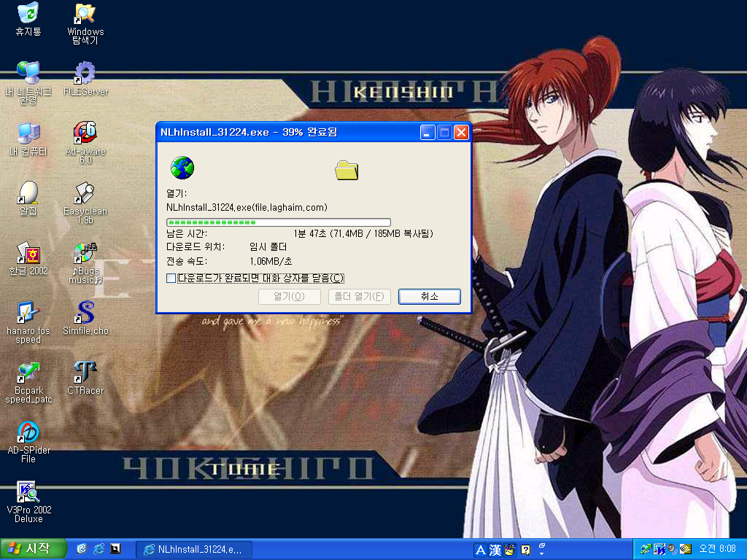Launch Internet Explorer from Quick Launch
747x560 pixels.
(x=98, y=549)
